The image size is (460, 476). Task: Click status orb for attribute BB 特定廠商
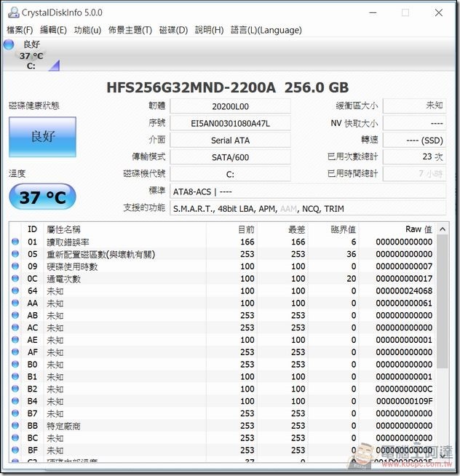tap(15, 425)
